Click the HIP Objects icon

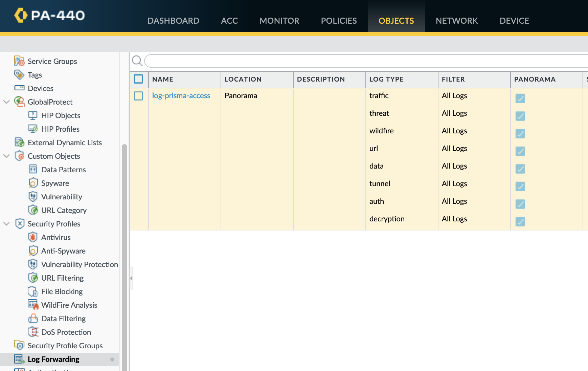(33, 115)
